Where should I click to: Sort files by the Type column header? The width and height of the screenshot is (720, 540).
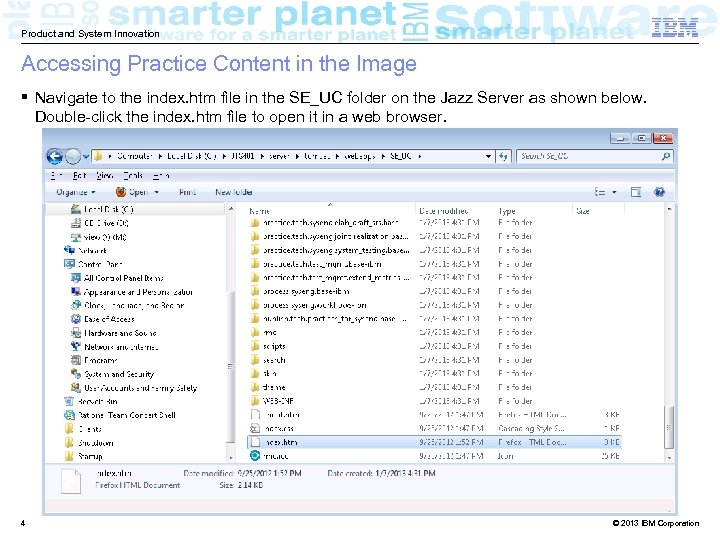click(507, 211)
